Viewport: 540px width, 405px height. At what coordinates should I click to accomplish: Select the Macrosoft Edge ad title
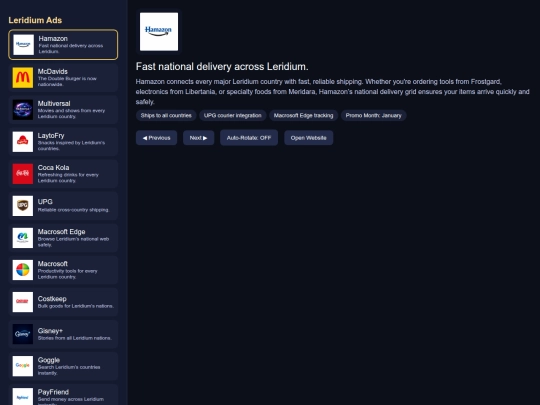click(61, 231)
